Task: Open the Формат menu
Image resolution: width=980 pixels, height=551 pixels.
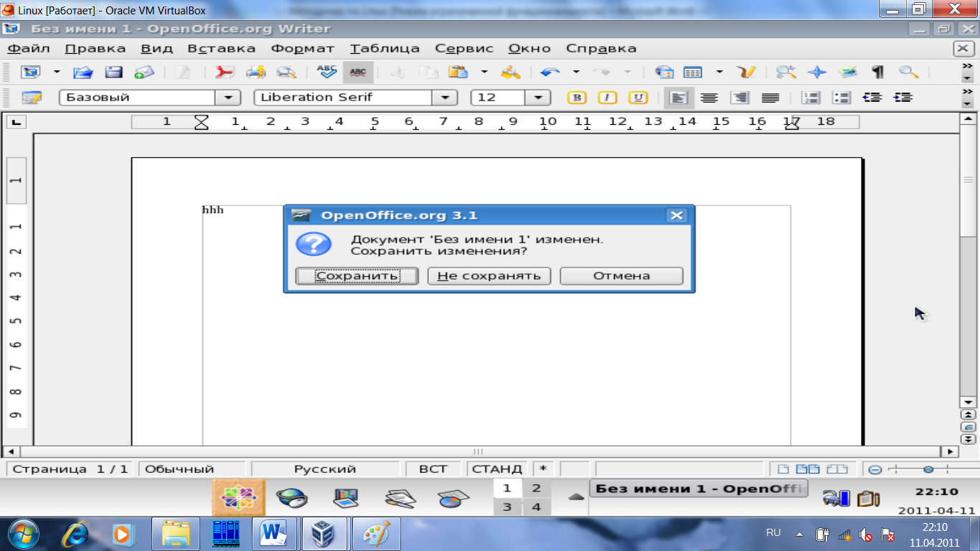Action: (x=302, y=49)
